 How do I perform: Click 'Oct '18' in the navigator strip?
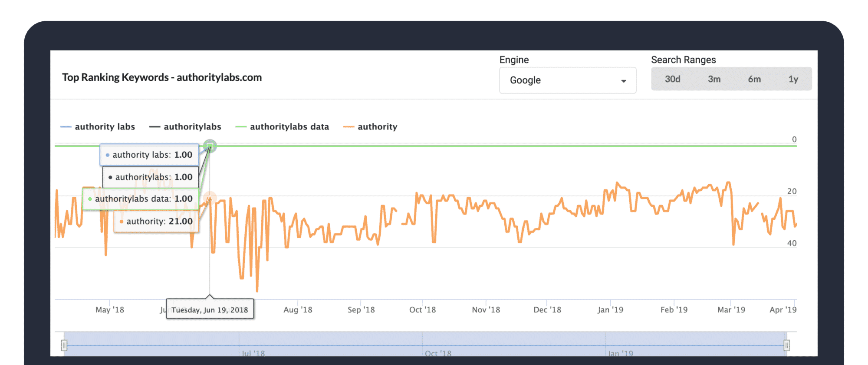tap(438, 353)
